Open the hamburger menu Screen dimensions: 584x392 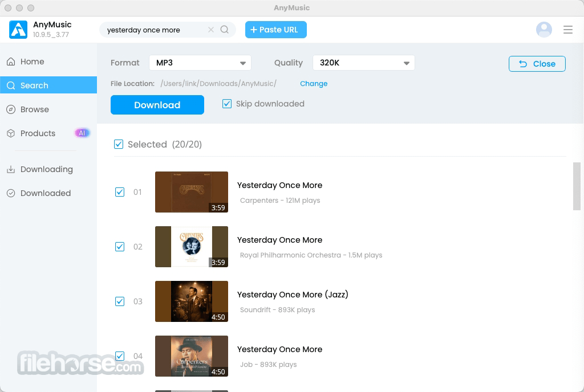tap(568, 30)
